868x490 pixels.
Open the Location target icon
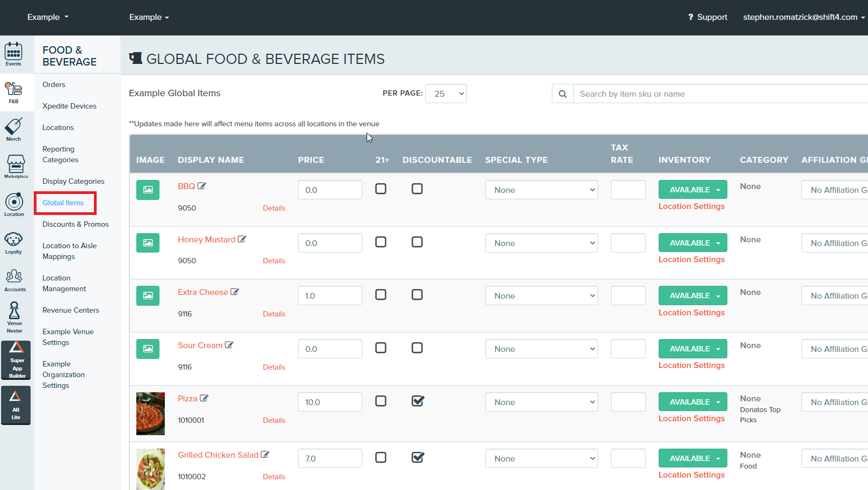tap(14, 205)
